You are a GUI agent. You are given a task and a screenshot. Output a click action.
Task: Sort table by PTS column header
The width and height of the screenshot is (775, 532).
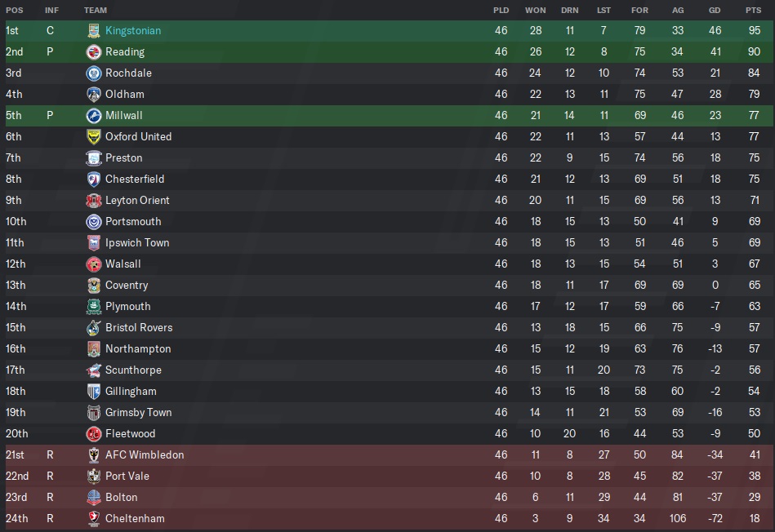pos(753,11)
